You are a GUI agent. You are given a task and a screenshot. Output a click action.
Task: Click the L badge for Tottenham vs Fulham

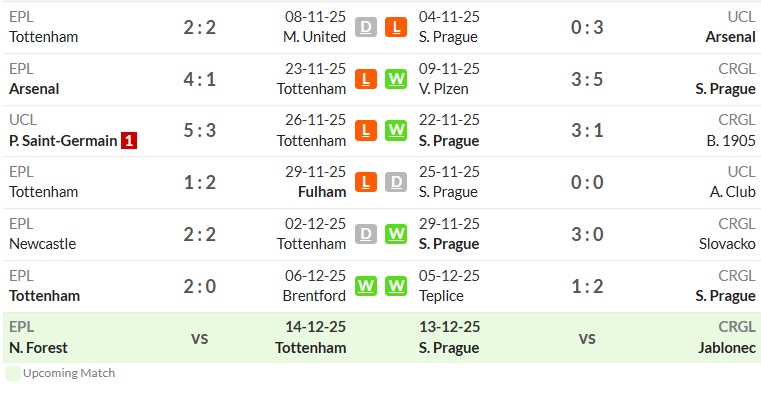tap(366, 182)
